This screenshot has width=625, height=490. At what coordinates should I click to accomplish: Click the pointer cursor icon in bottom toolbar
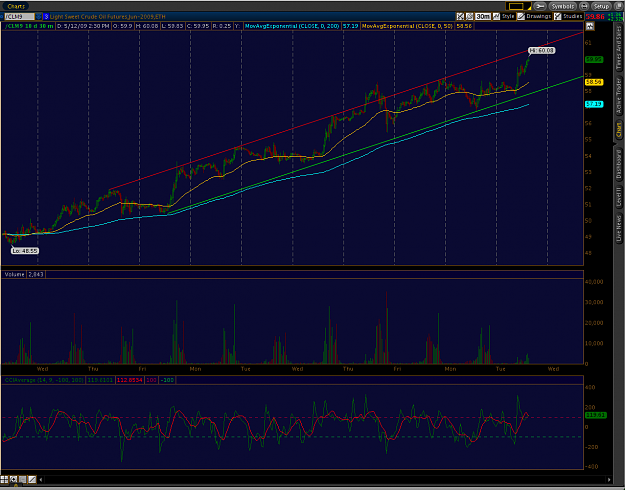point(13,480)
